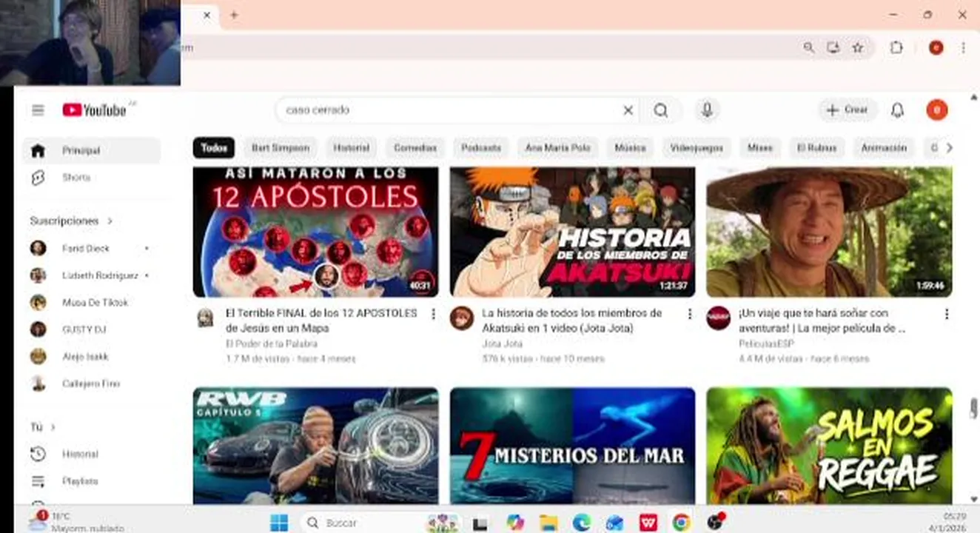Start voice search with microphone
The width and height of the screenshot is (980, 533).
707,110
